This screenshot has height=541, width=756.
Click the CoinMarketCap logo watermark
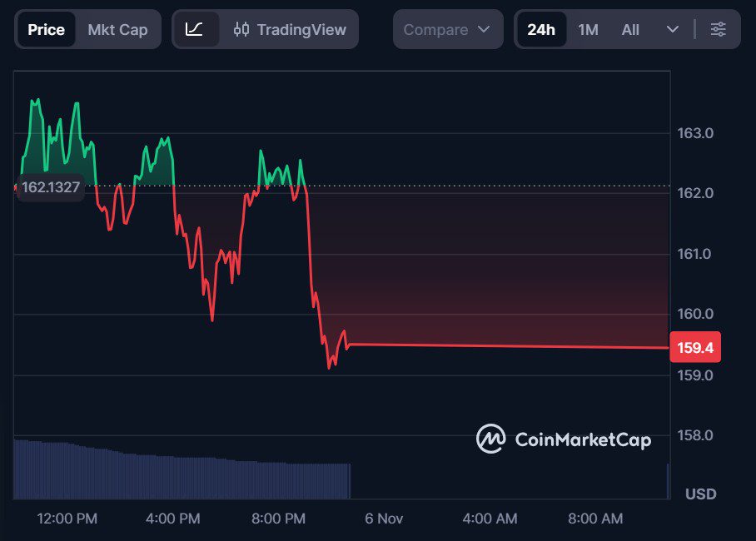point(564,439)
